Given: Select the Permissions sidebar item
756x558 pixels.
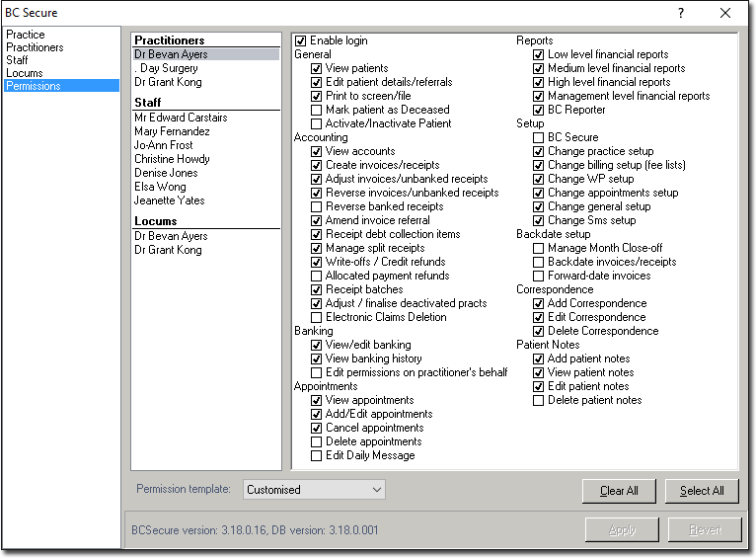Looking at the screenshot, I should (62, 86).
